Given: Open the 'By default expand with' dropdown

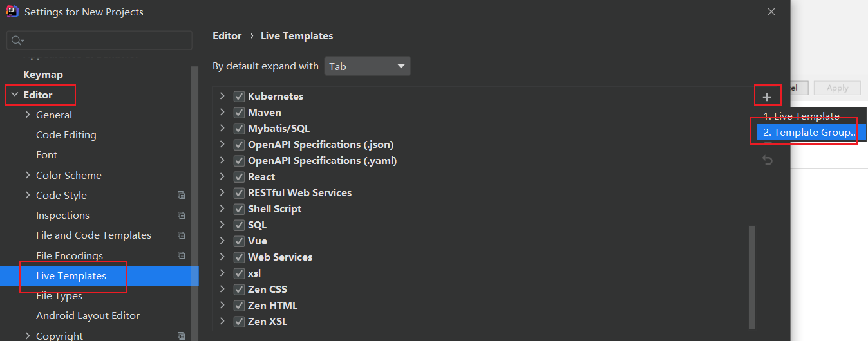Looking at the screenshot, I should [367, 66].
